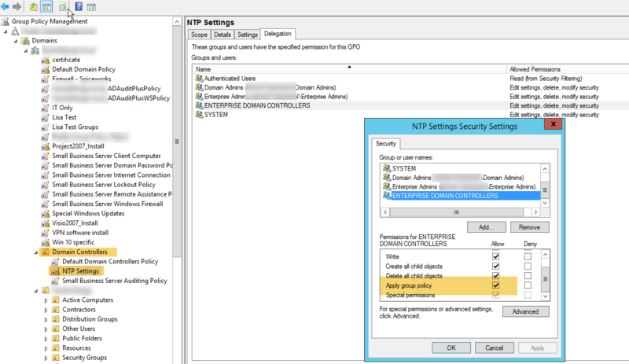Image resolution: width=629 pixels, height=364 pixels.
Task: Click the Forward arrow in the toolbar
Action: pyautogui.click(x=17, y=6)
